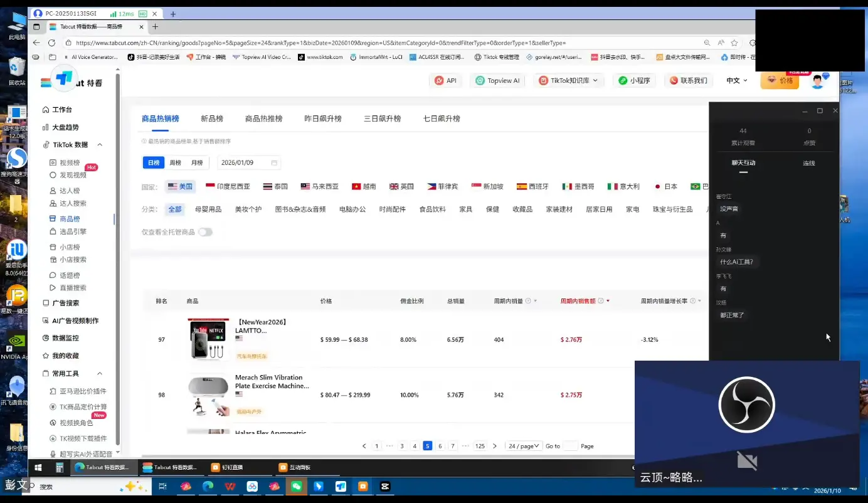Viewport: 868px width, 503px height.
Task: Open 话题榜 topic rankings
Action: [71, 275]
